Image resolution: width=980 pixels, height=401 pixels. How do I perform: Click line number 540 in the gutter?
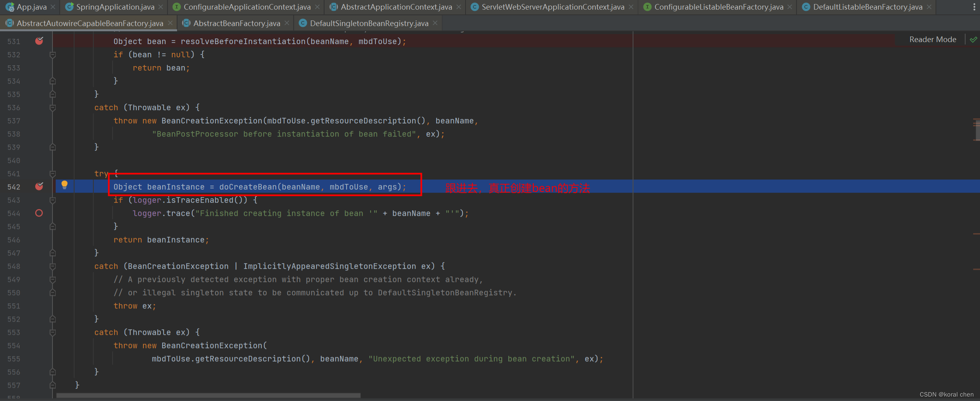click(14, 160)
